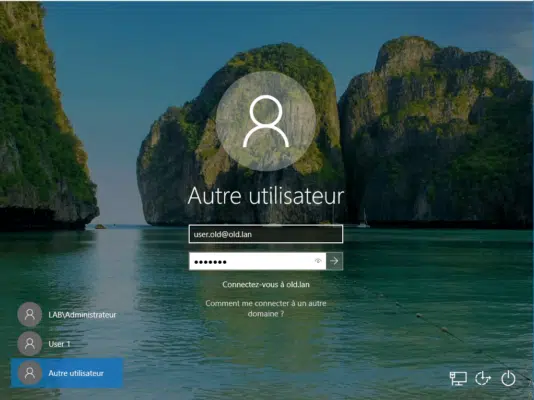Click the 'Connectez-vous à old.lan' text

click(x=266, y=285)
